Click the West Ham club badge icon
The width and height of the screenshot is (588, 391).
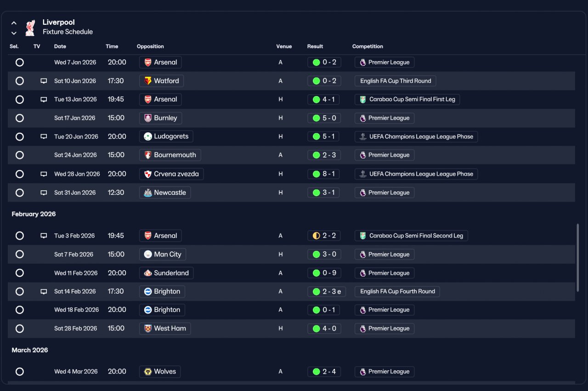pyautogui.click(x=148, y=329)
